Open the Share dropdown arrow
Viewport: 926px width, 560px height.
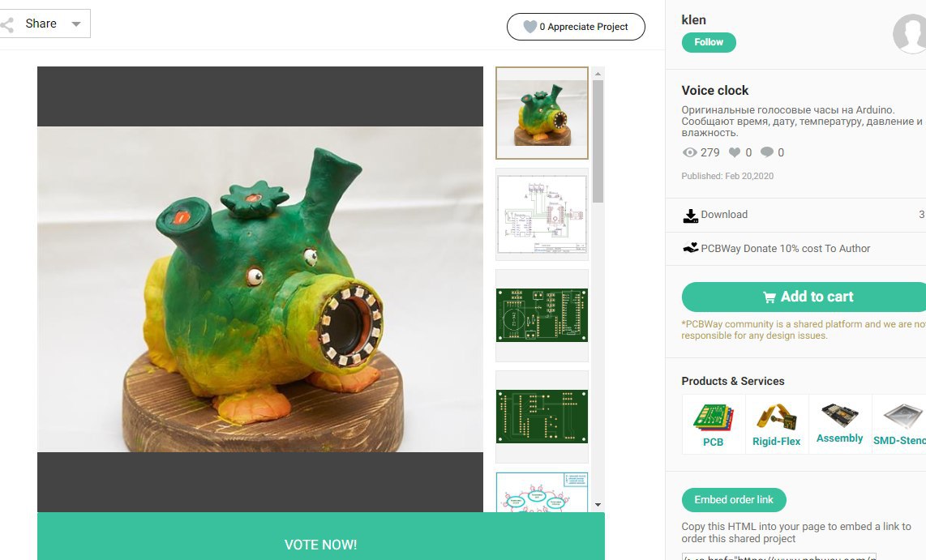click(75, 24)
